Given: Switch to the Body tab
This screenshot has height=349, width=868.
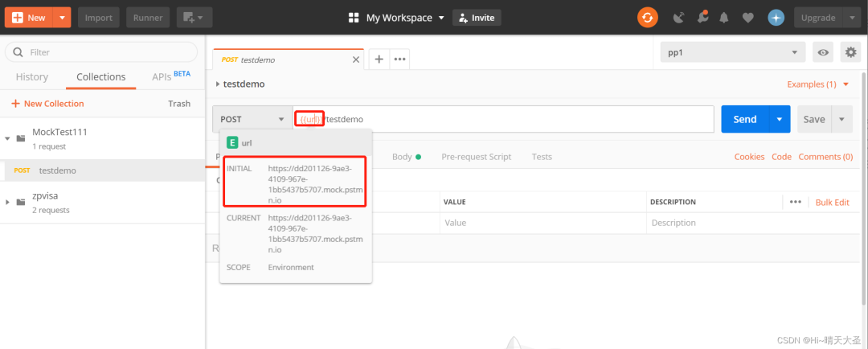Looking at the screenshot, I should point(407,157).
